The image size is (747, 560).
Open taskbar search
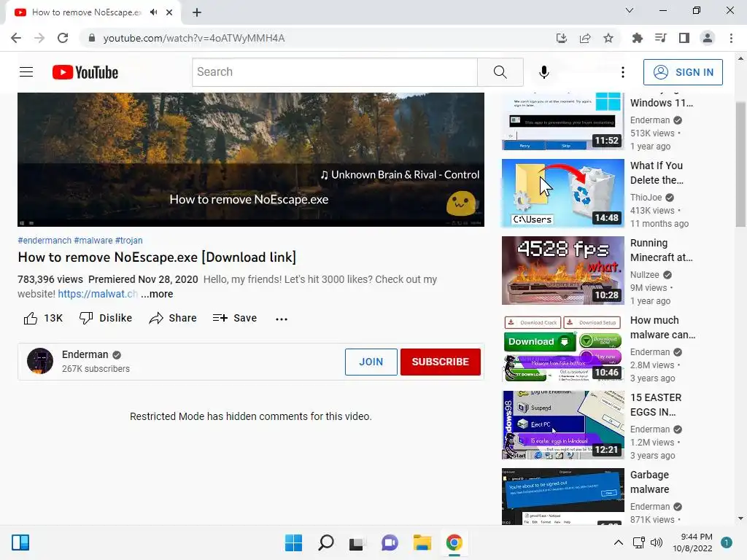[x=326, y=542]
